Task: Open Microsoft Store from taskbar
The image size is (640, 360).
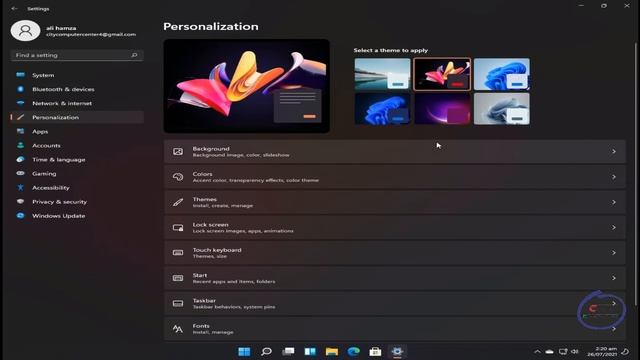Action: point(375,351)
